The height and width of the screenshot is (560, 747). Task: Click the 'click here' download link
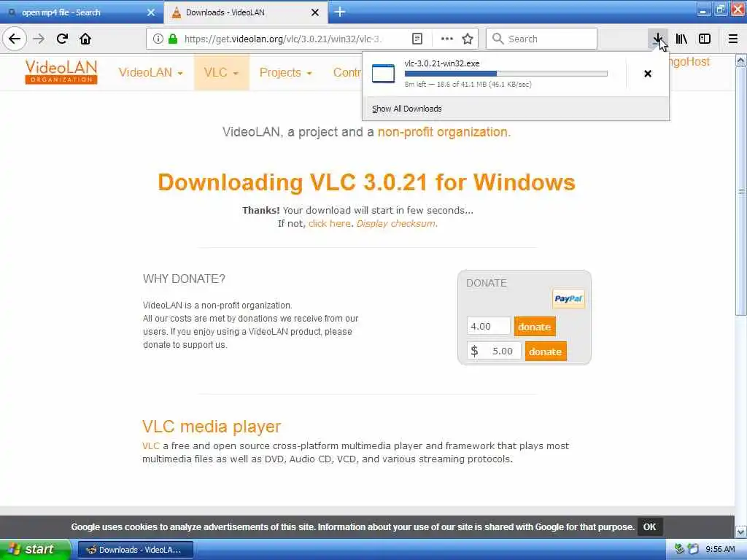[329, 223]
